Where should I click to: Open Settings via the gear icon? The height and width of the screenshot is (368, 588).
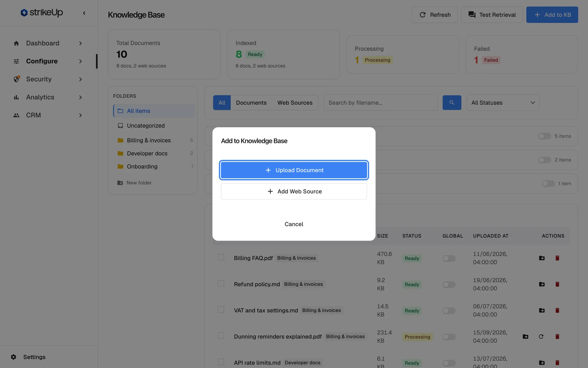13,357
